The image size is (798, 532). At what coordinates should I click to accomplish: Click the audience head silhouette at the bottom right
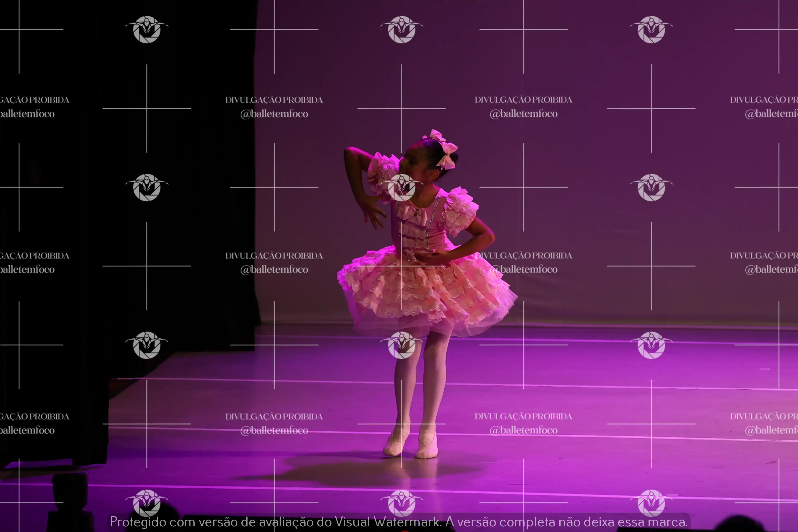coord(740,525)
